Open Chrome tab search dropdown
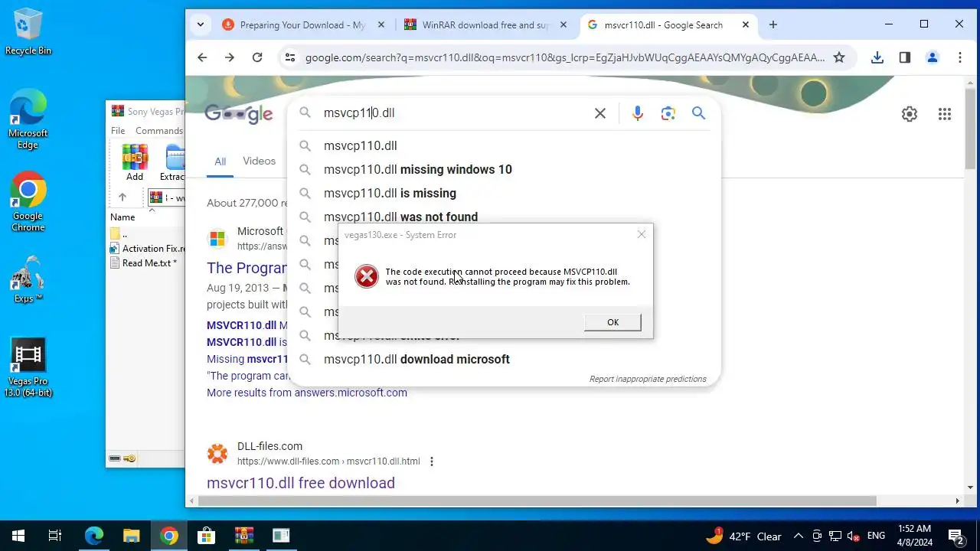 (201, 24)
